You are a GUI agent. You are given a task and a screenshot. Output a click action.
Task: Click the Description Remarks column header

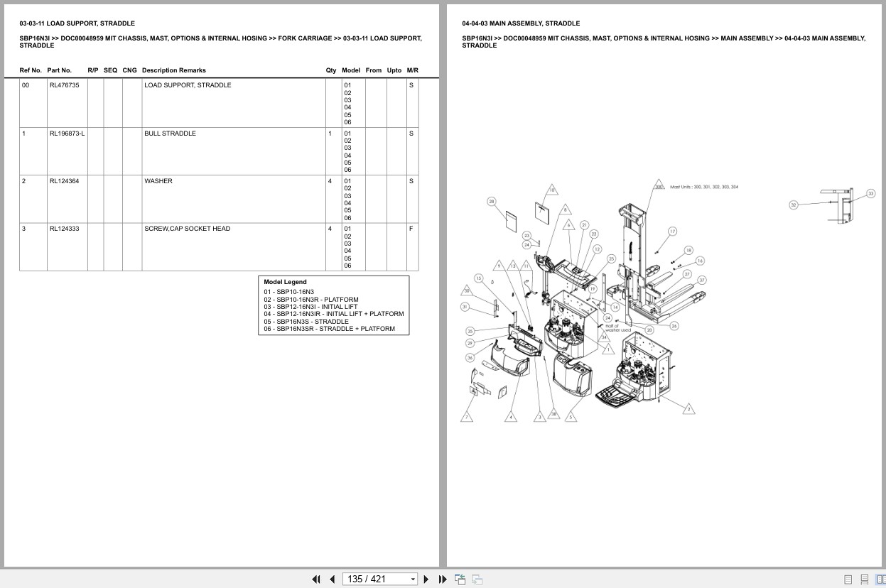pyautogui.click(x=174, y=70)
